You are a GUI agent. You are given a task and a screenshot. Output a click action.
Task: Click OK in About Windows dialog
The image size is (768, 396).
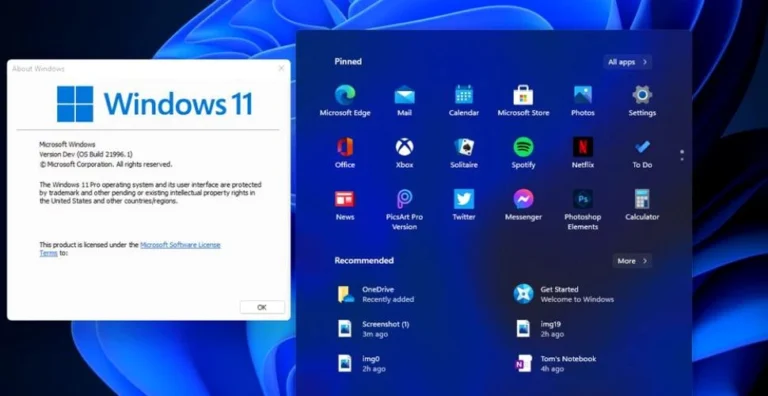point(262,307)
